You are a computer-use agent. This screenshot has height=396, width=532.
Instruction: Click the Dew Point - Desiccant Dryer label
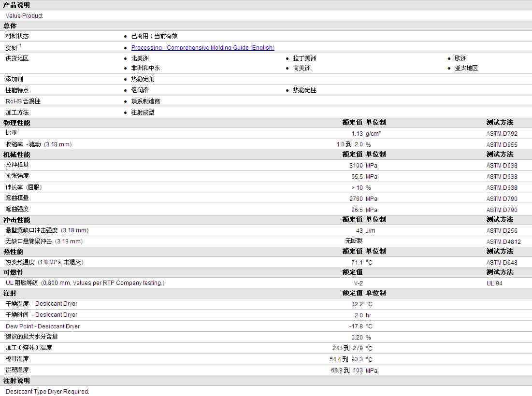[x=43, y=326]
